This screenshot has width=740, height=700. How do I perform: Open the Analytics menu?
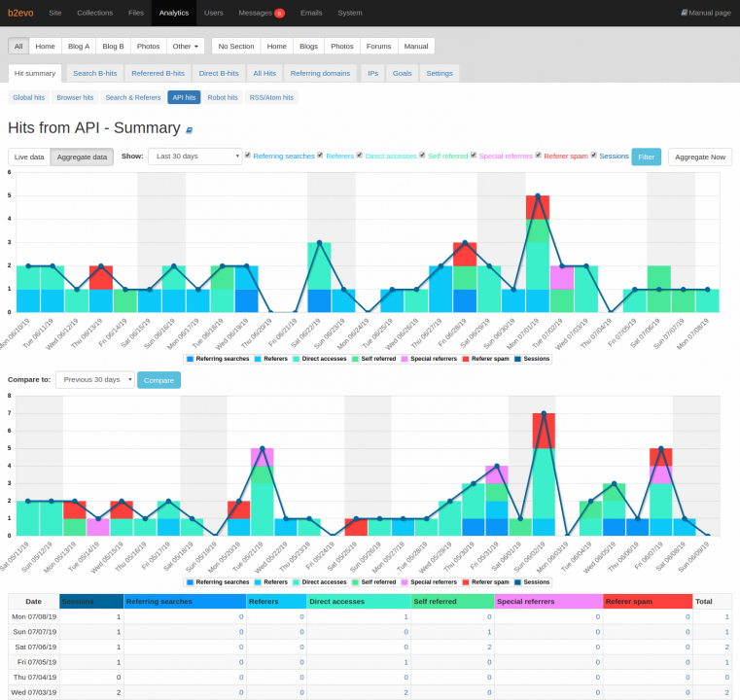coord(174,13)
